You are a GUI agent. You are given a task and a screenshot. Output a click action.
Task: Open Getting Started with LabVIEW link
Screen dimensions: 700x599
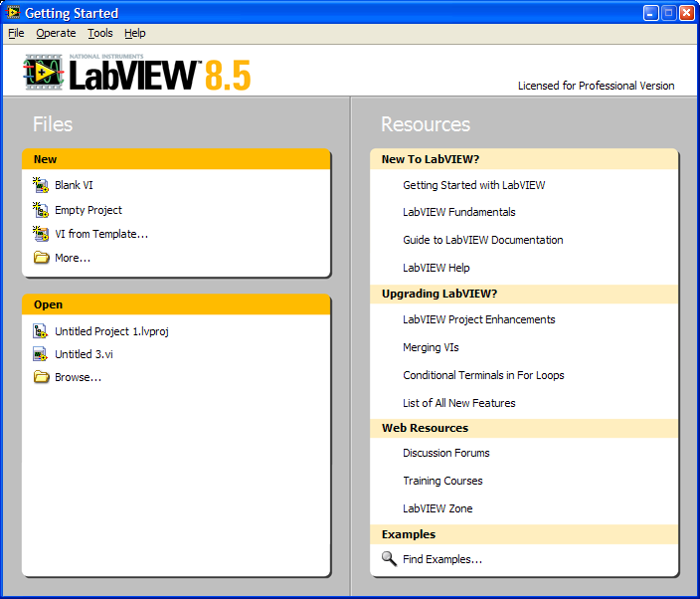pos(473,185)
